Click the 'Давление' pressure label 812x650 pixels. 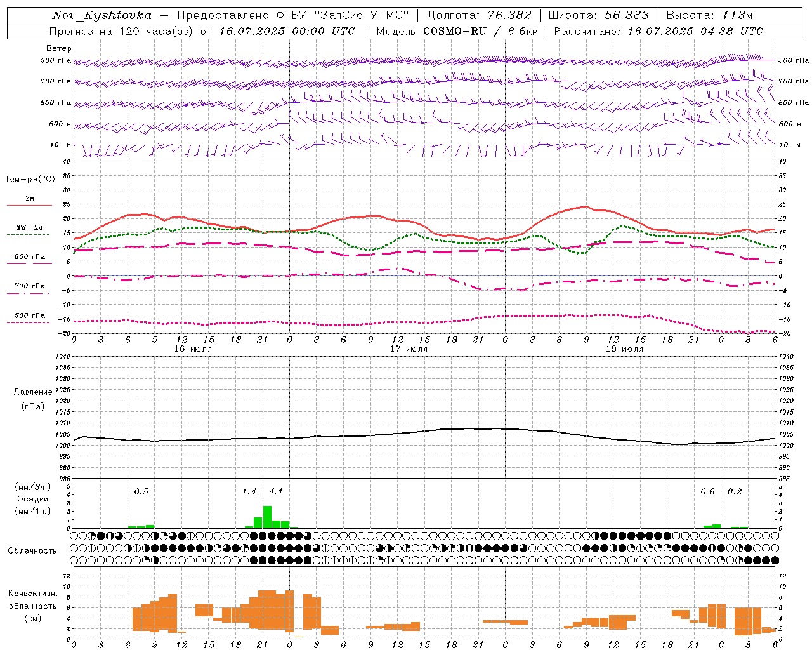[x=32, y=392]
